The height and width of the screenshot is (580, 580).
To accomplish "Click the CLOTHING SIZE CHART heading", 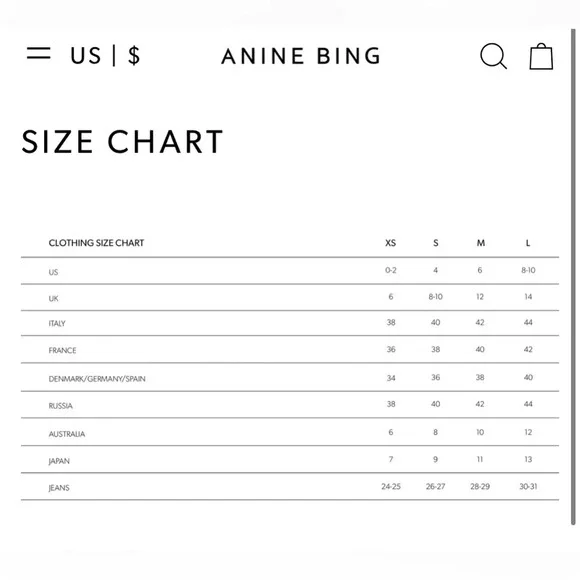I will [x=96, y=243].
